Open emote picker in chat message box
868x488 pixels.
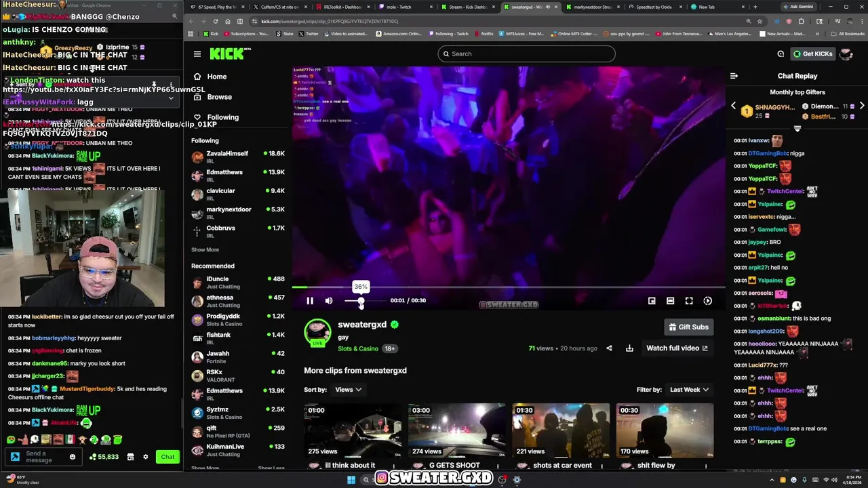pyautogui.click(x=73, y=457)
